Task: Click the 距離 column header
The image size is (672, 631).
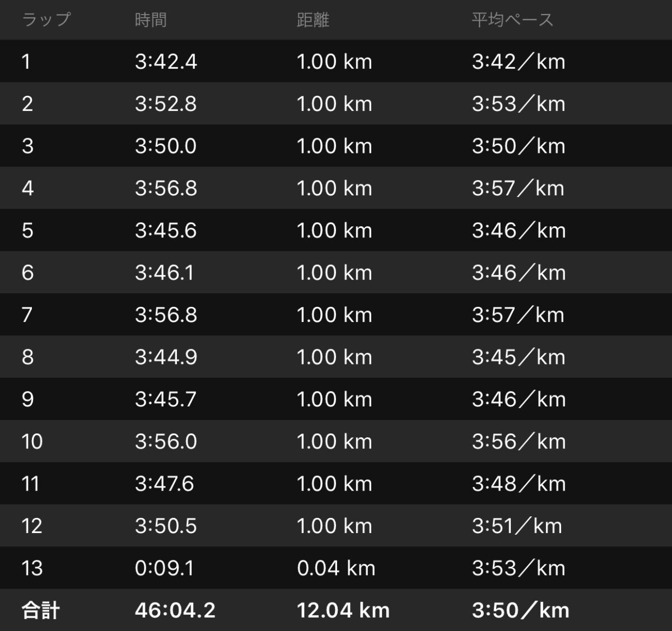Action: (312, 20)
